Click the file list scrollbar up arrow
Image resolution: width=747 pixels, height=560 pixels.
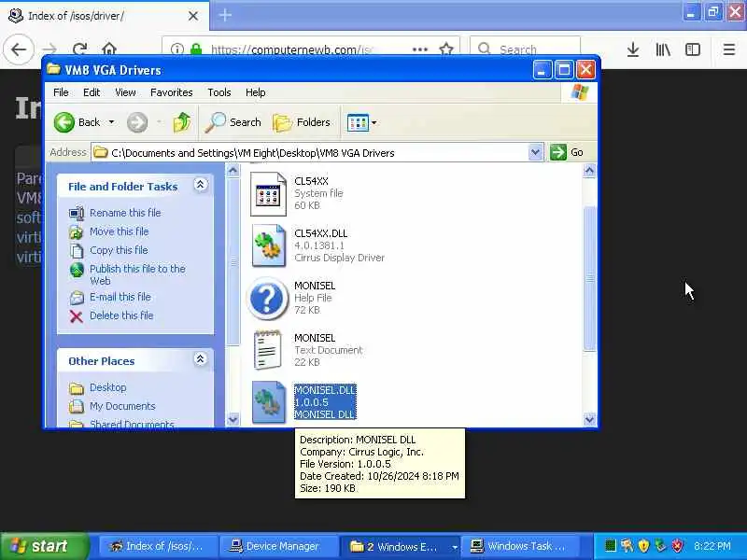click(x=589, y=171)
